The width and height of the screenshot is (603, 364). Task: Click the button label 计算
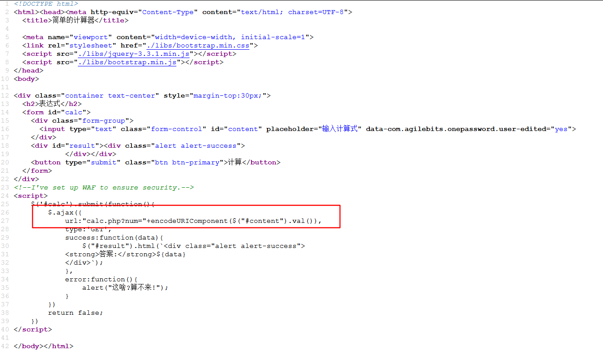click(235, 162)
